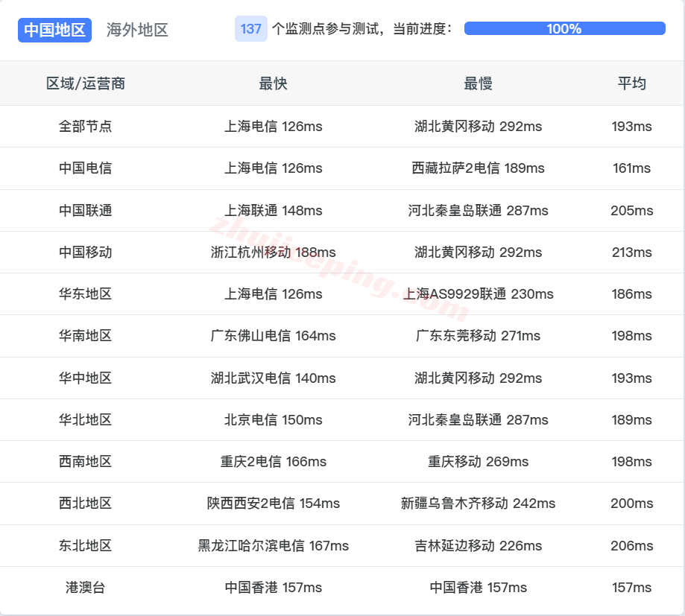Click the 100% progress bar
The height and width of the screenshot is (616, 685).
tap(564, 28)
